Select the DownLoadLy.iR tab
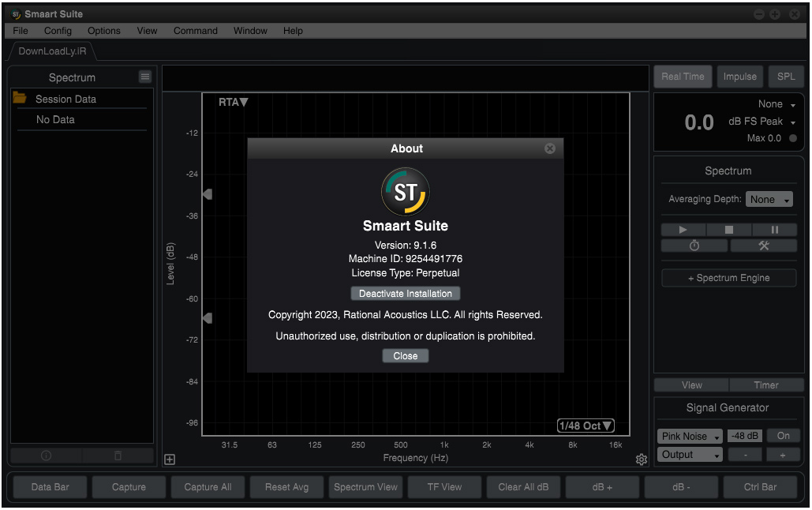Image resolution: width=812 pixels, height=510 pixels. pyautogui.click(x=52, y=51)
